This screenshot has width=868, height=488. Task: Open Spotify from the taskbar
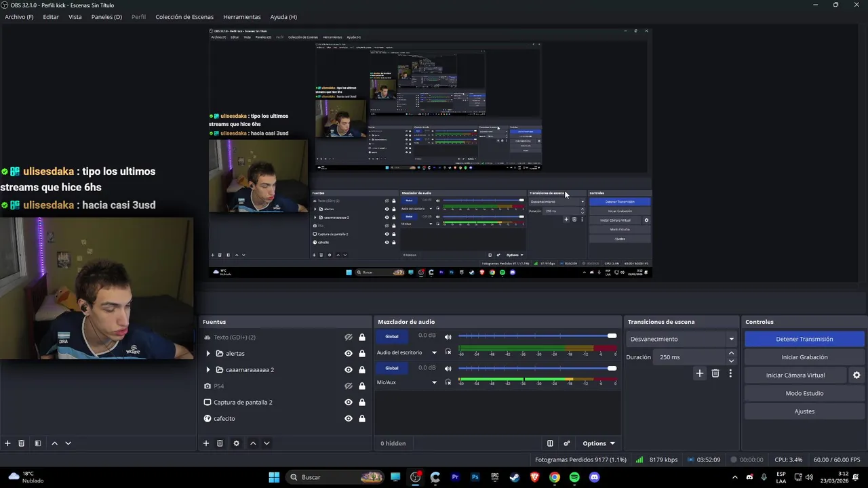pyautogui.click(x=574, y=477)
